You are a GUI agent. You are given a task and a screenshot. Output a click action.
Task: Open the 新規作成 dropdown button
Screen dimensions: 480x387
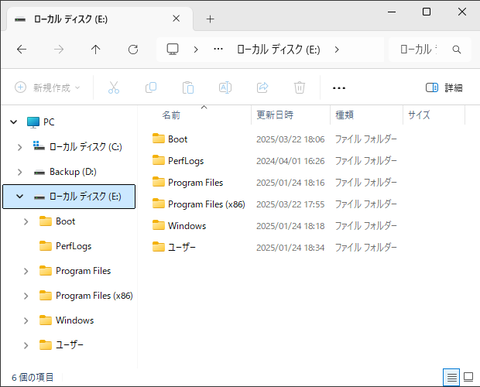[48, 88]
